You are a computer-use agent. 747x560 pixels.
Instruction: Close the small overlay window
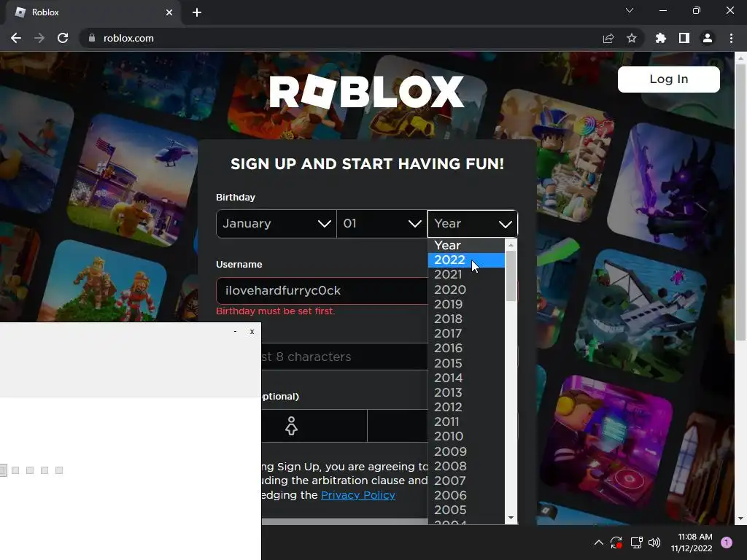252,332
